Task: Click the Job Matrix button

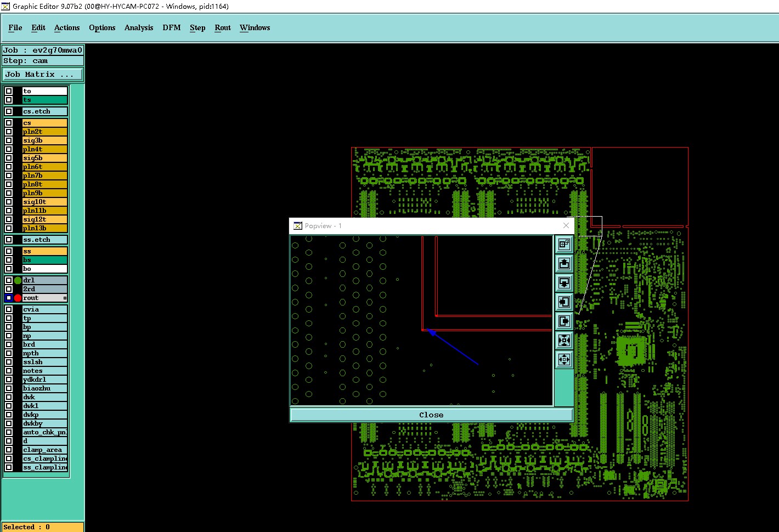Action: pyautogui.click(x=43, y=74)
